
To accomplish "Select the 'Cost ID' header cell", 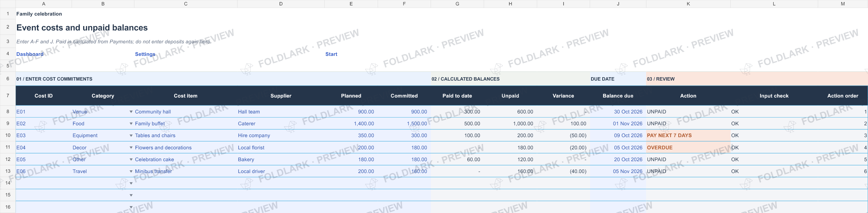I will [43, 96].
